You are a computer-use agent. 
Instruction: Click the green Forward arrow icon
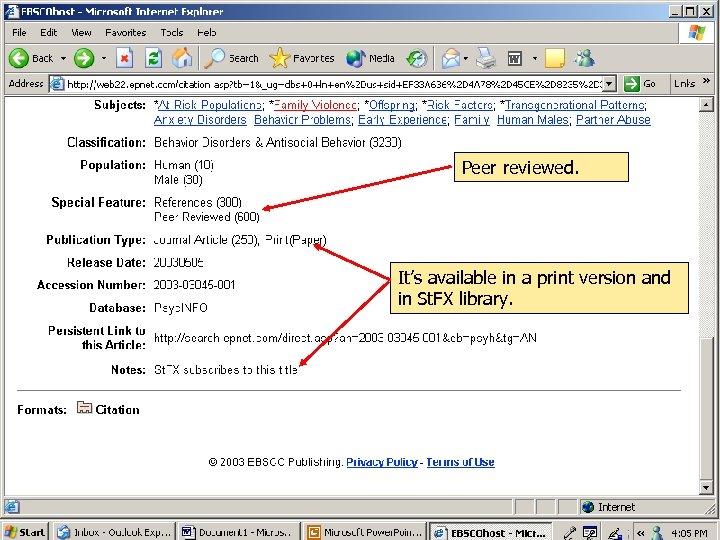84,58
